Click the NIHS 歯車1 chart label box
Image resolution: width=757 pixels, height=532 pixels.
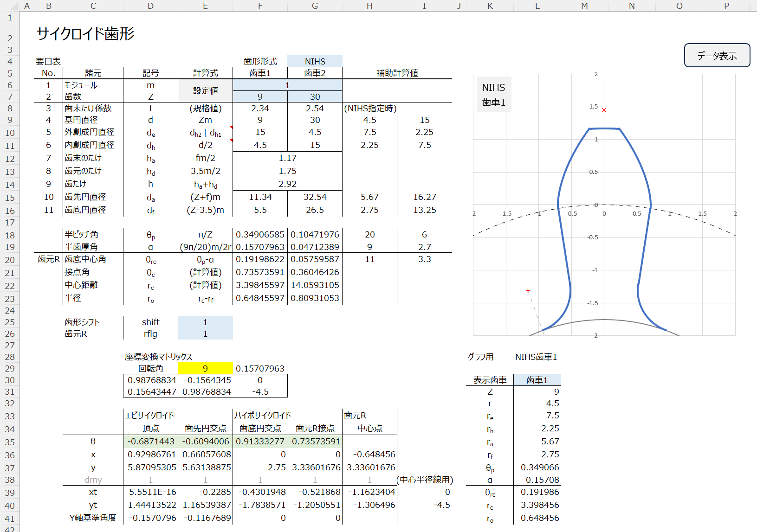point(493,95)
